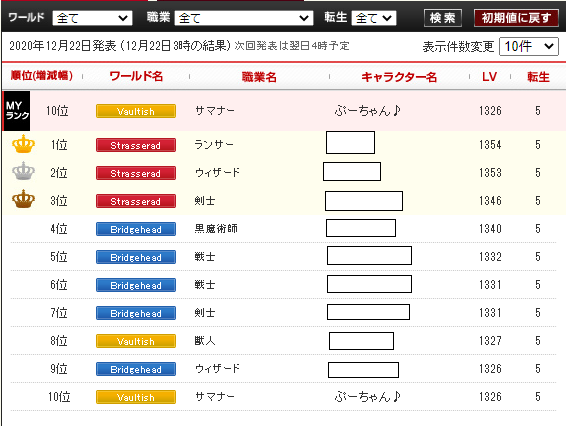Click the ランサー job text
The width and height of the screenshot is (566, 426).
click(x=214, y=144)
